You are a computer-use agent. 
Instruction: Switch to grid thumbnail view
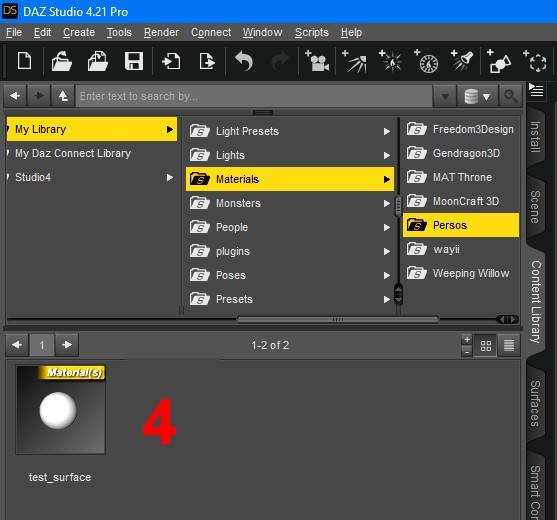pyautogui.click(x=486, y=345)
